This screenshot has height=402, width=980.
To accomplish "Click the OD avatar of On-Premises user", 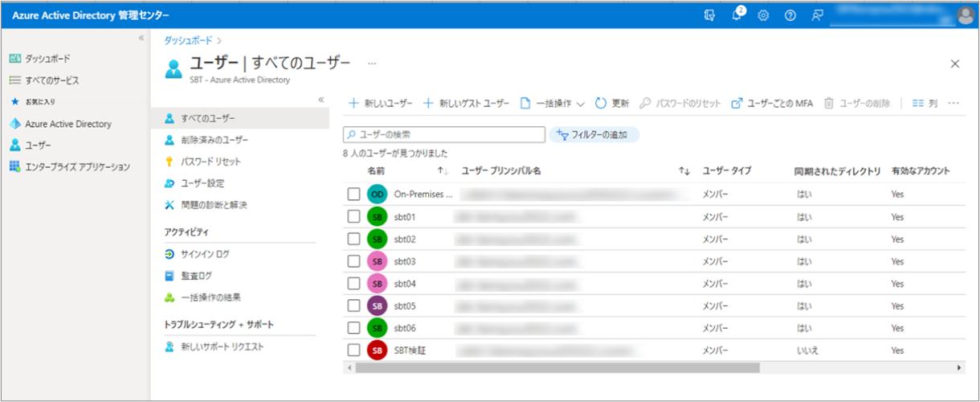I will click(x=377, y=194).
